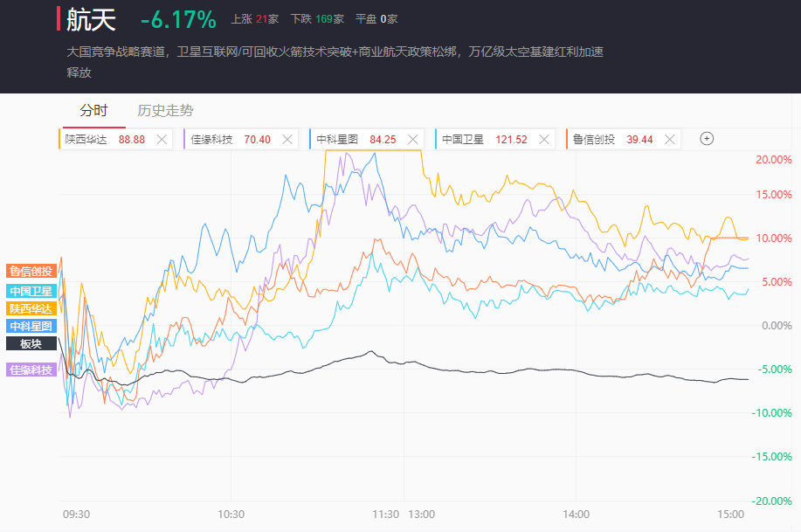
Task: Open the 历史走势 tab
Action: 166,111
